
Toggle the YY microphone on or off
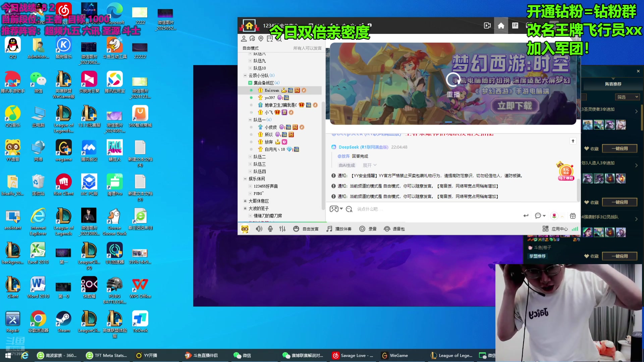270,229
